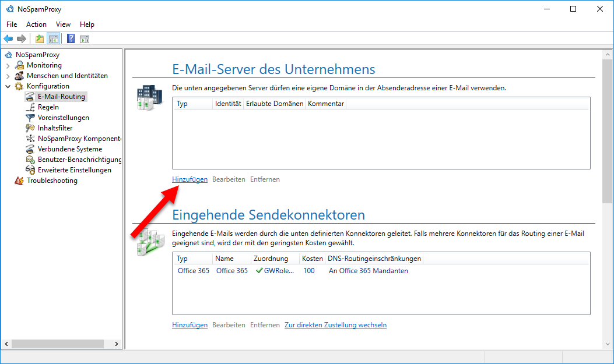Click the forward navigation arrow
Image resolution: width=614 pixels, height=364 pixels.
(22, 38)
